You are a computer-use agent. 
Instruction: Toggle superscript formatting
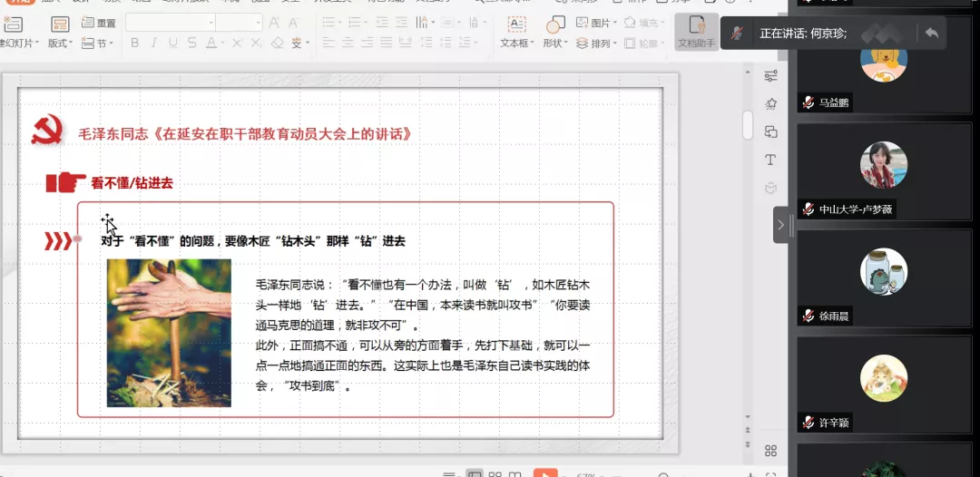(237, 44)
